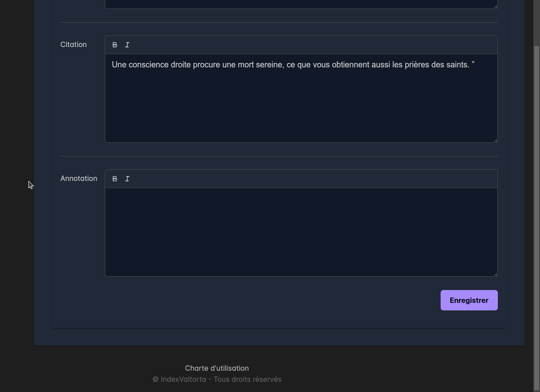The image size is (540, 392).
Task: Place cursor after the closing quote in Citation
Action: coord(475,65)
